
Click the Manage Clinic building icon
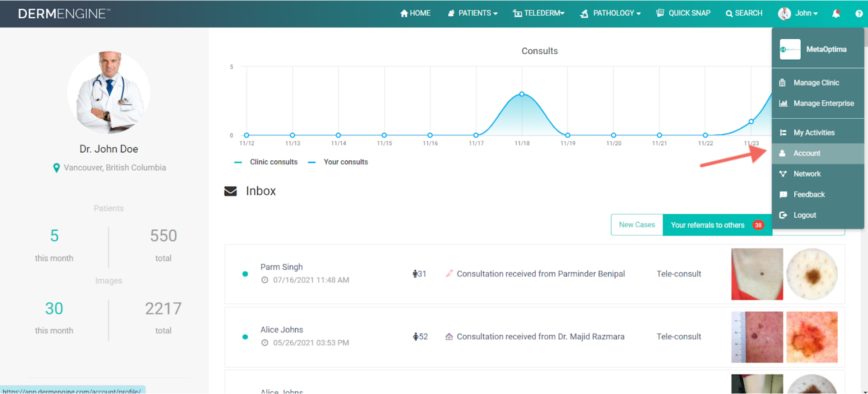point(783,83)
